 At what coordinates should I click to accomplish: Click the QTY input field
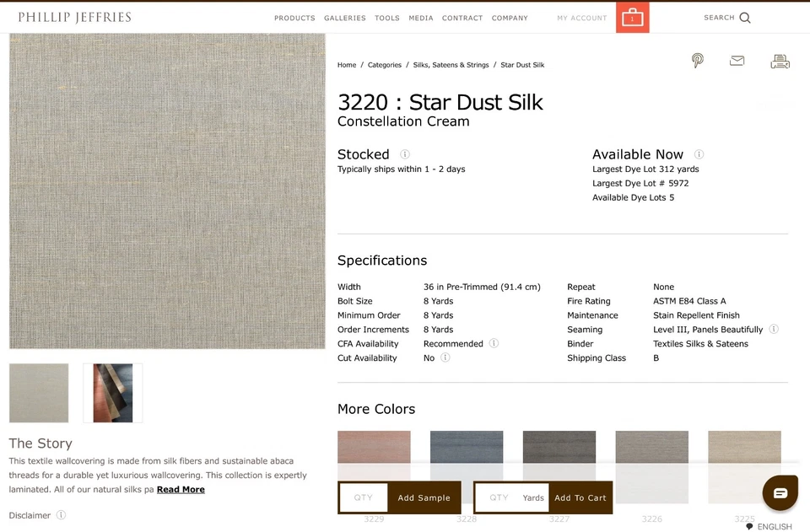pos(364,497)
